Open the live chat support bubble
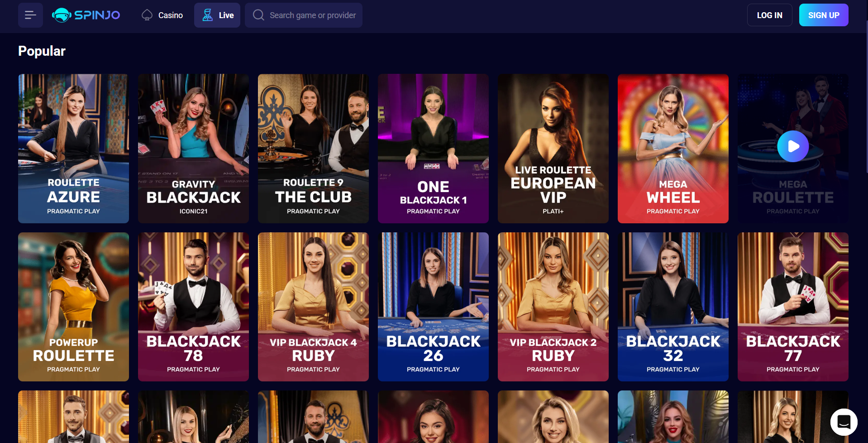This screenshot has width=868, height=443. [844, 422]
